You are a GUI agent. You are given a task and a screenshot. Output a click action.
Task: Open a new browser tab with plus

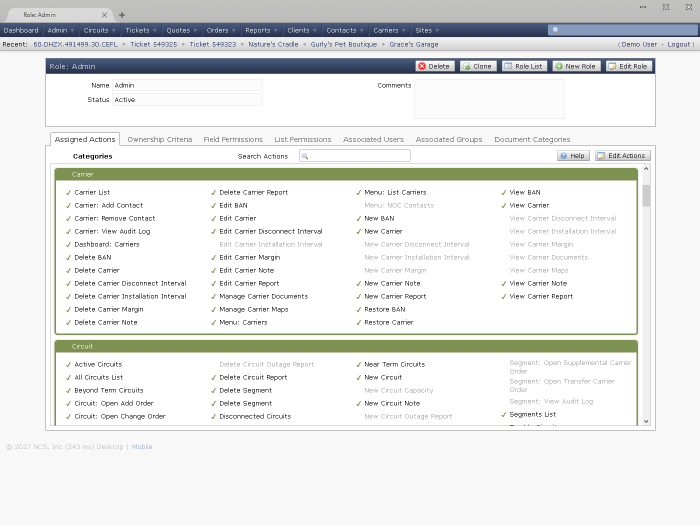[122, 15]
